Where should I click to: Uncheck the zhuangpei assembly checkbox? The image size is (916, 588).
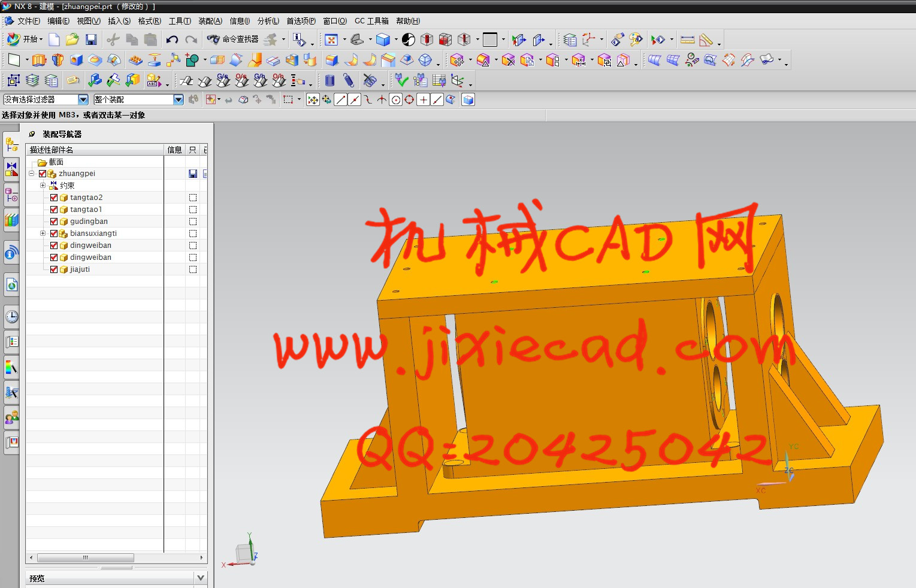[x=43, y=174]
